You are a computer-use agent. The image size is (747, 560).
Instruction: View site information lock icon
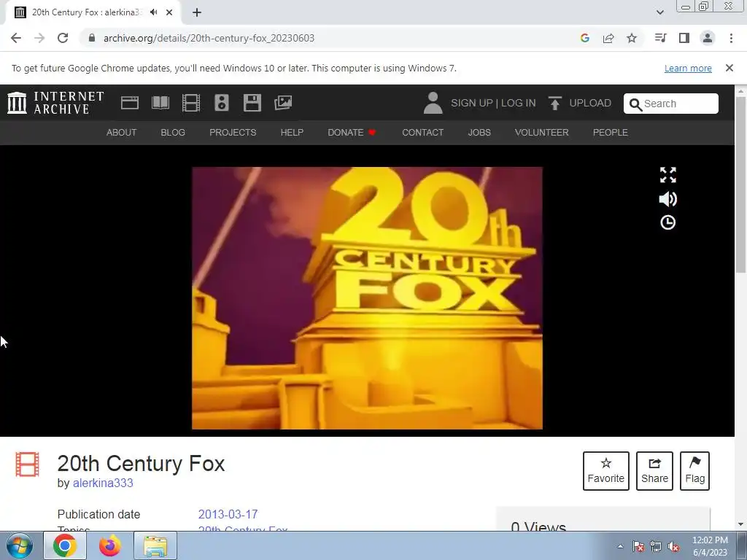pyautogui.click(x=92, y=38)
